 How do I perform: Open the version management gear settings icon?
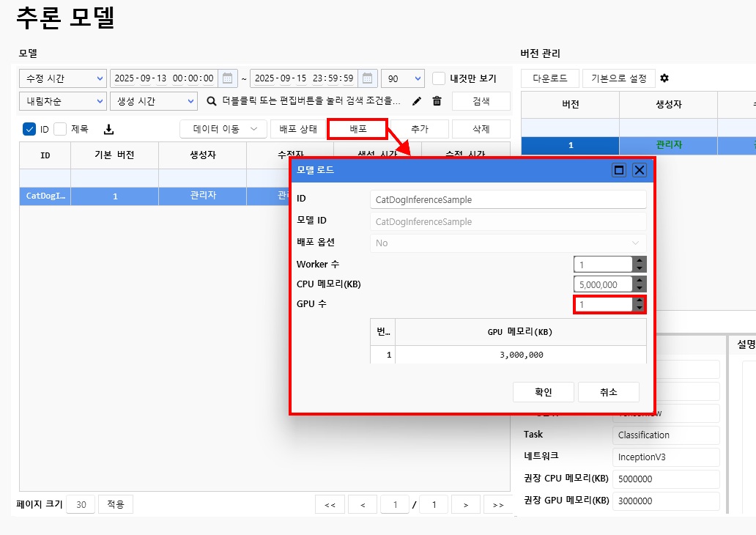(x=664, y=78)
